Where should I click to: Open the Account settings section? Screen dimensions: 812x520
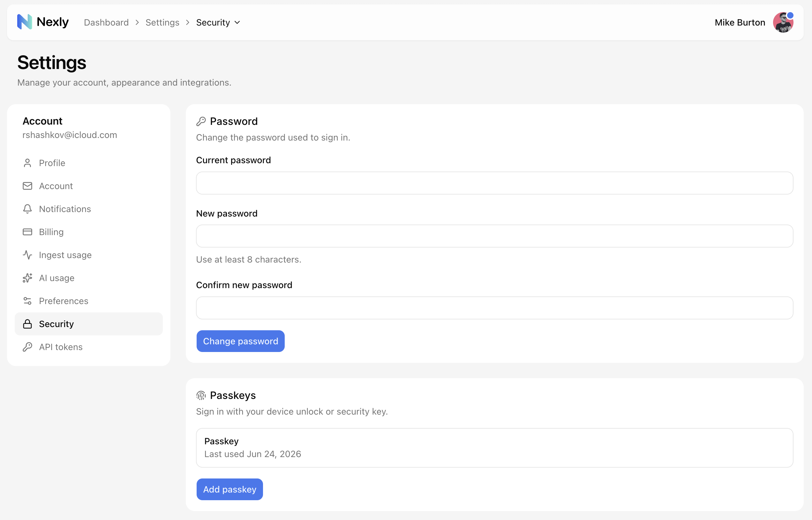click(x=89, y=186)
